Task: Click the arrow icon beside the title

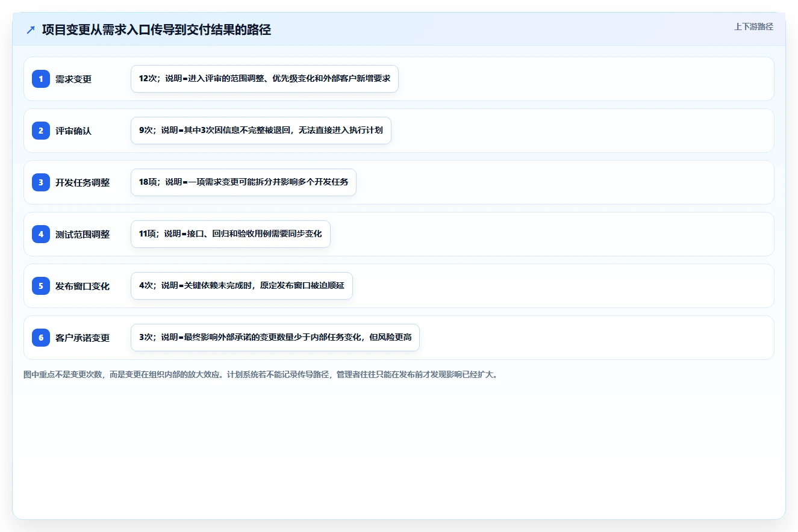Action: click(31, 29)
